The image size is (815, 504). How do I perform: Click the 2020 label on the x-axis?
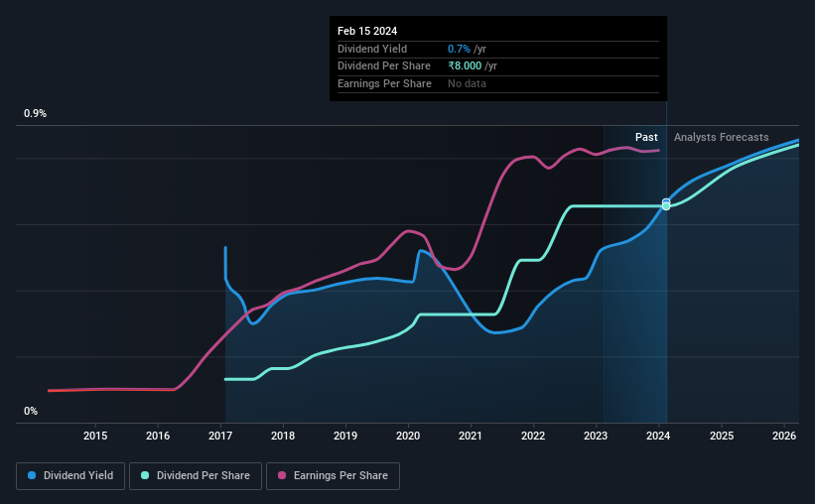(408, 436)
